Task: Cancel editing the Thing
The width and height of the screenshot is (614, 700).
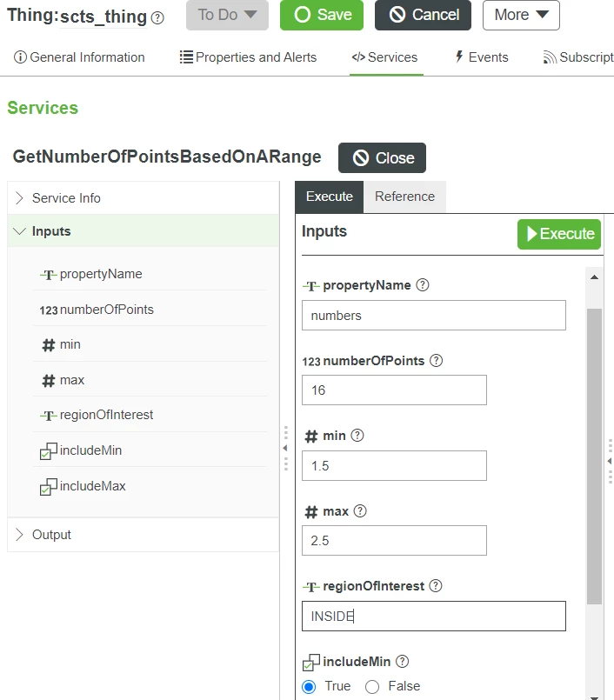Action: 423,15
